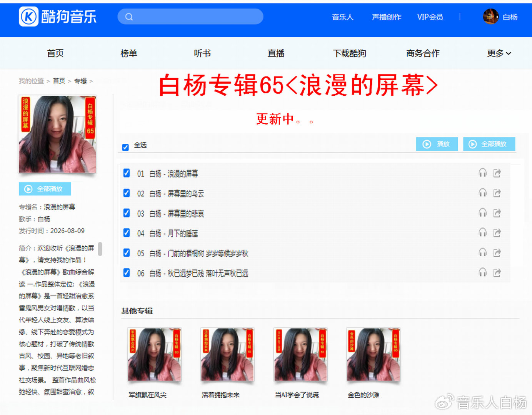Click 播放 button above track list
The width and height of the screenshot is (532, 415).
pyautogui.click(x=437, y=144)
